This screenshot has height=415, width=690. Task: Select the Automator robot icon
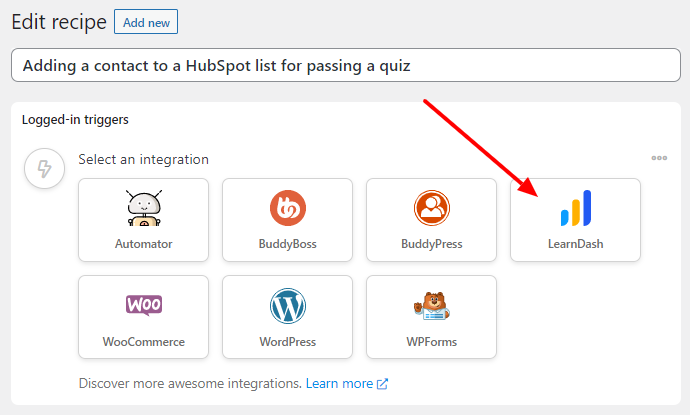(x=143, y=208)
